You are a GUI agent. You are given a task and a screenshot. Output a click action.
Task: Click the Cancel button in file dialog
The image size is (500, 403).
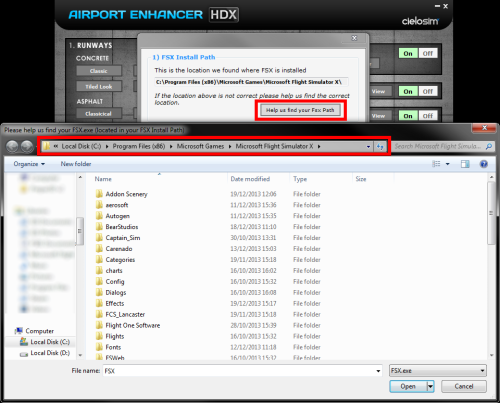click(464, 386)
